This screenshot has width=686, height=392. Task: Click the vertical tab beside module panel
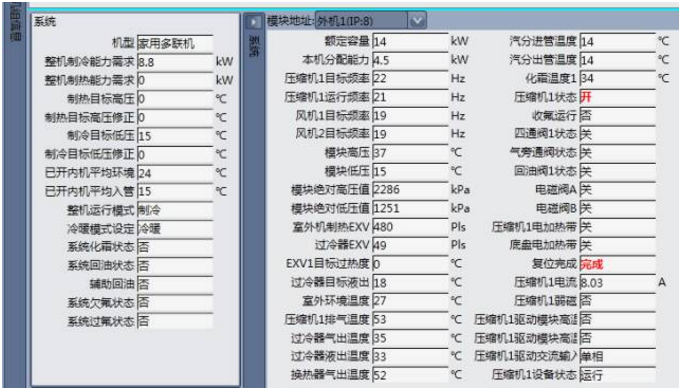point(254,47)
